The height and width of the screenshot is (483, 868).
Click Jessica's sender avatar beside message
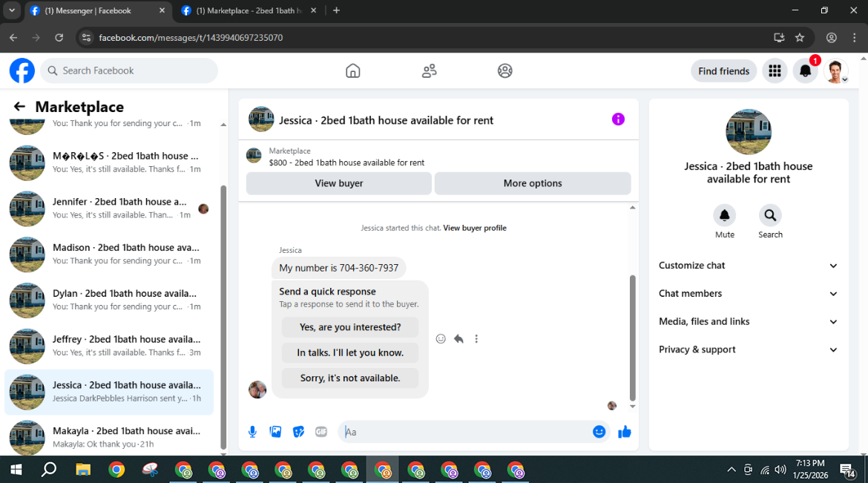tap(257, 390)
